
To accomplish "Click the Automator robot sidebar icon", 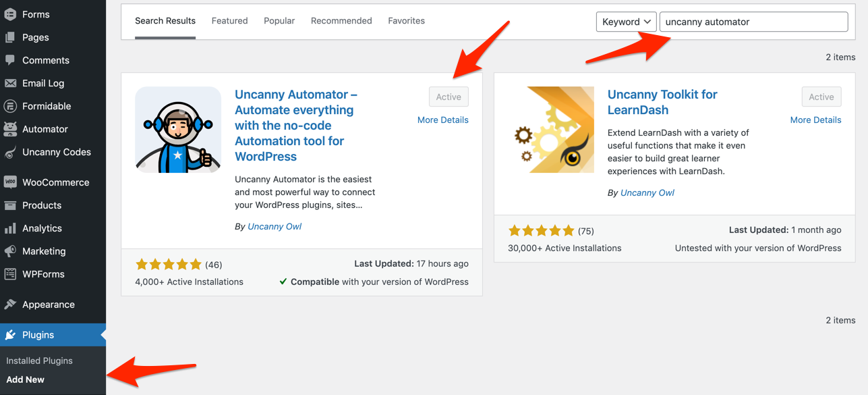I will (10, 129).
